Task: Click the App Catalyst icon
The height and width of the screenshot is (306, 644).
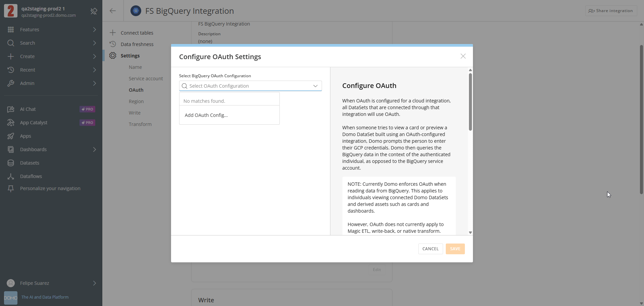Action: pos(11,123)
